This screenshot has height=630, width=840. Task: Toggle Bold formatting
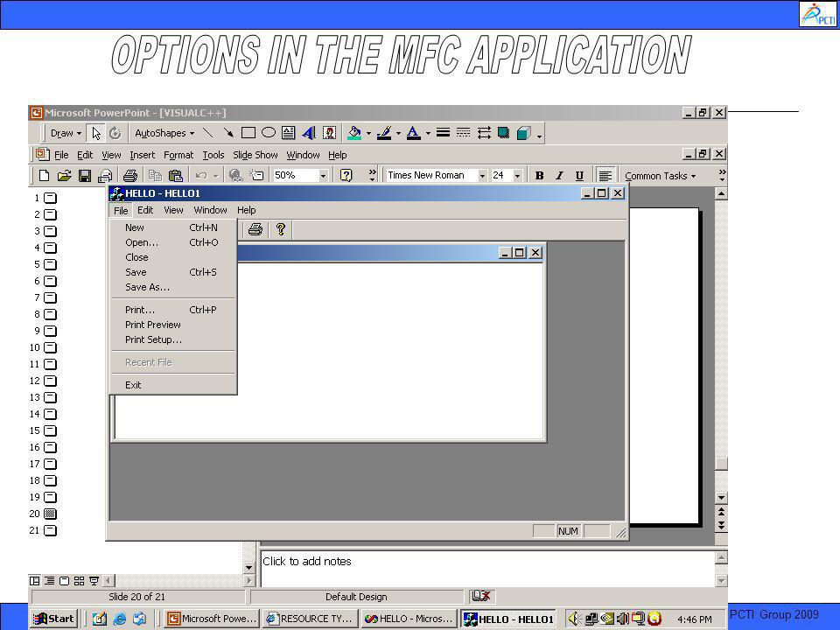[539, 176]
